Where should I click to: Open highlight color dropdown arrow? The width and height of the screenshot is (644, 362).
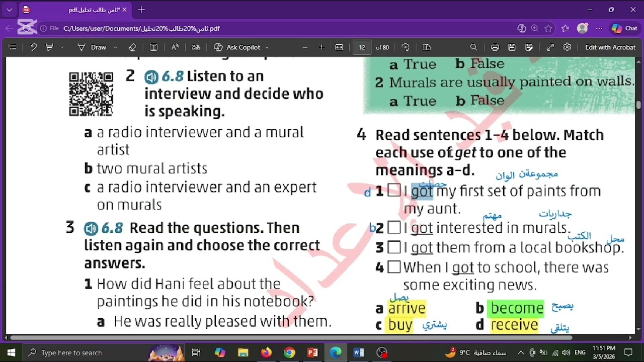[62, 47]
